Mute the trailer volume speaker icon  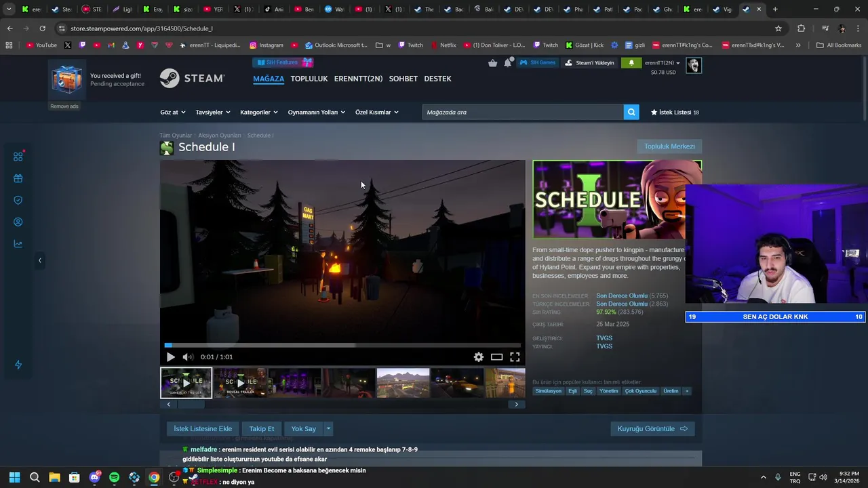(x=188, y=357)
